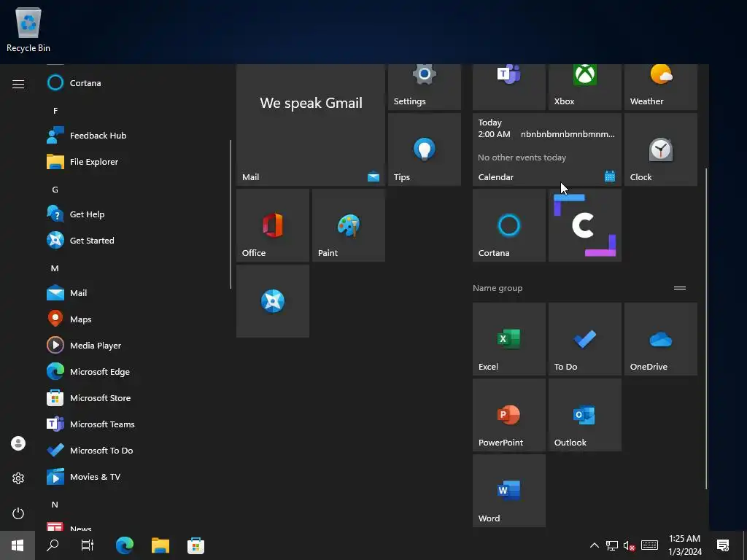Open the Excel tile
This screenshot has width=747, height=560.
[x=508, y=339]
